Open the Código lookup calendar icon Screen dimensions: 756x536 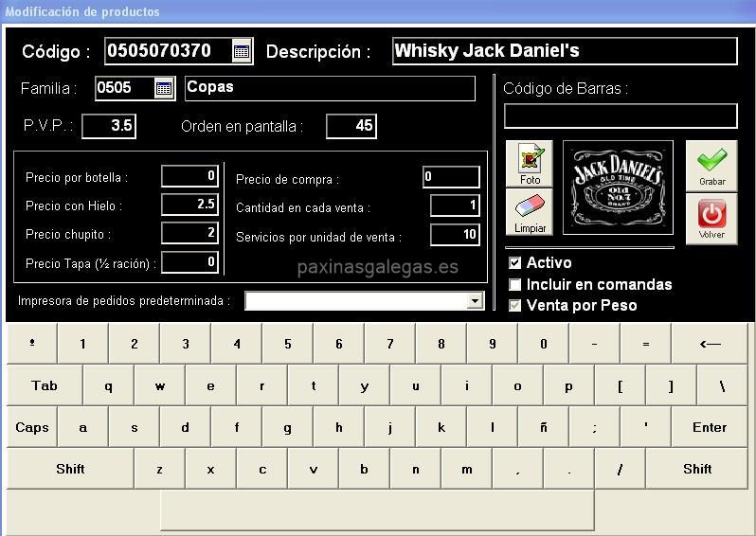242,50
